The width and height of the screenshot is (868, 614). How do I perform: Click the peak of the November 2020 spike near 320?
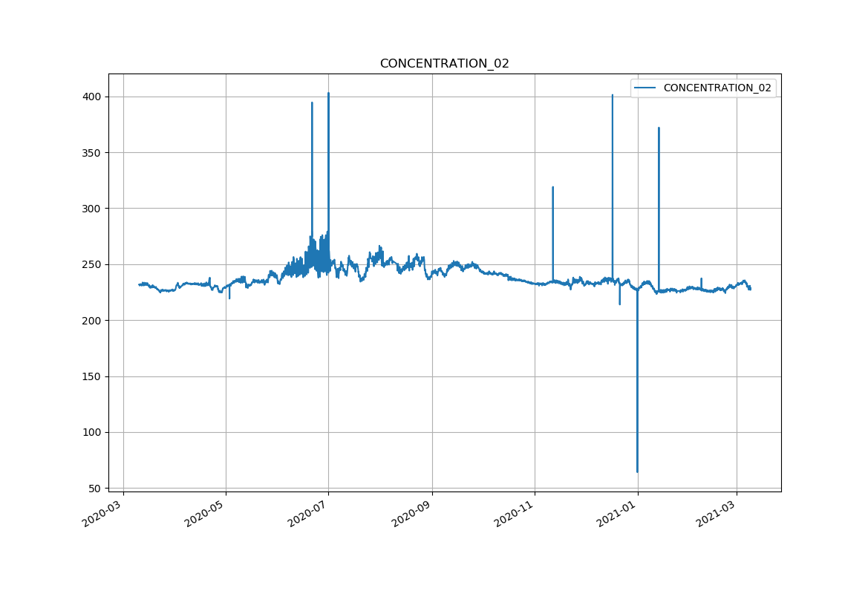pos(552,187)
